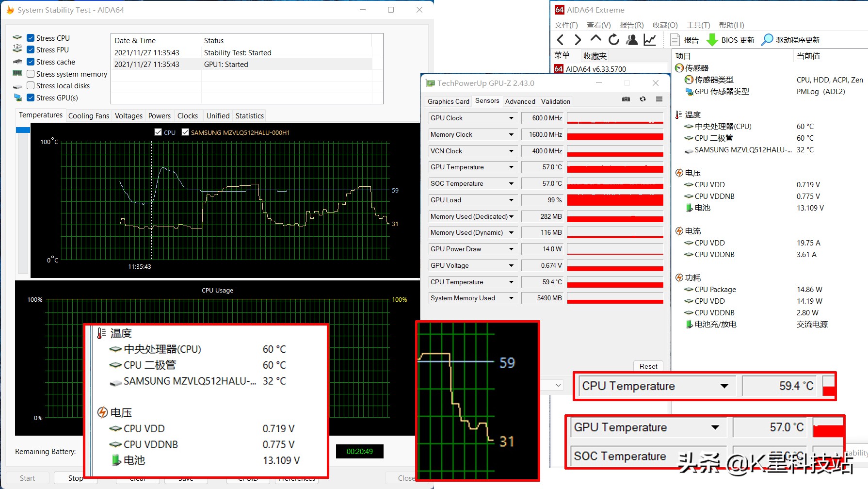Click the 电流 section icon

[x=679, y=231]
